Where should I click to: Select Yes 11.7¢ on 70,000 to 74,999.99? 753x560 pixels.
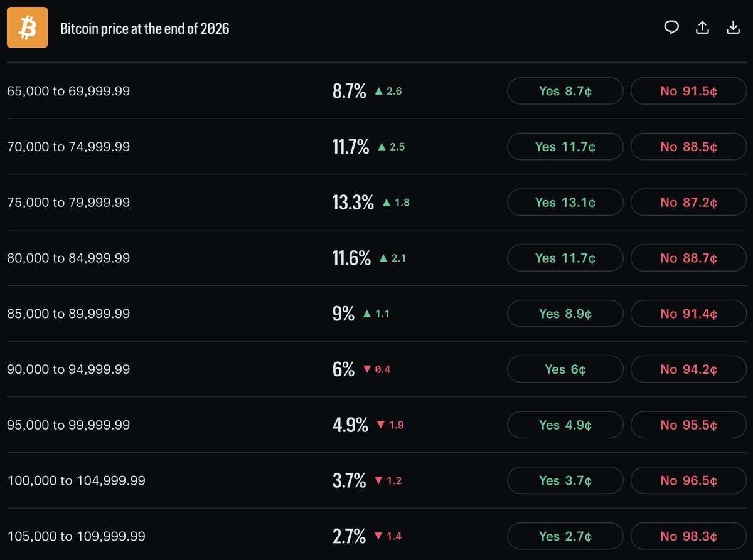pos(565,147)
